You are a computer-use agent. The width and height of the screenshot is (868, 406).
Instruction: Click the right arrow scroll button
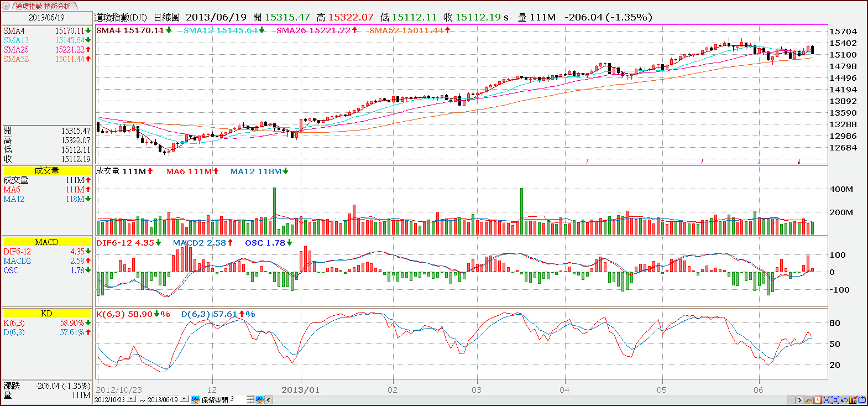(x=800, y=399)
